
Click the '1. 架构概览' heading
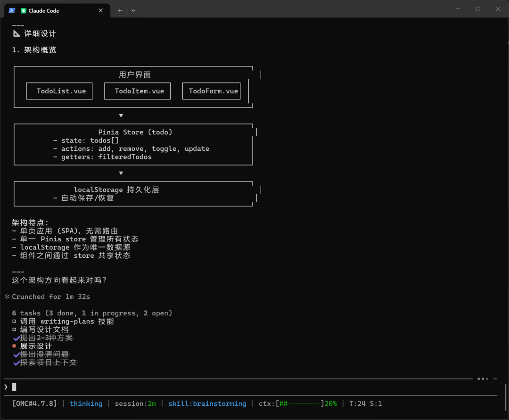point(34,49)
